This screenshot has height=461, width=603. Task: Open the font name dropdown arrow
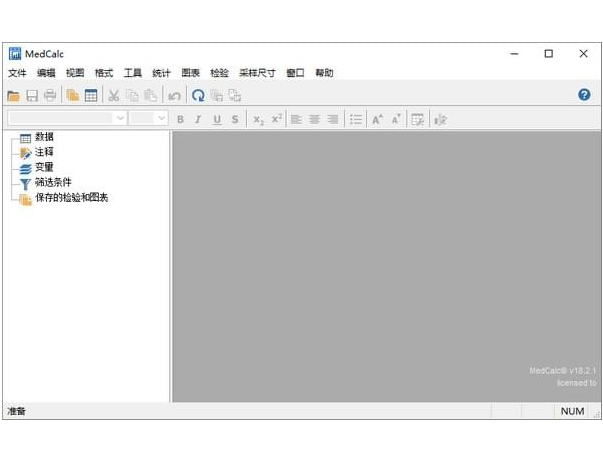coord(120,118)
